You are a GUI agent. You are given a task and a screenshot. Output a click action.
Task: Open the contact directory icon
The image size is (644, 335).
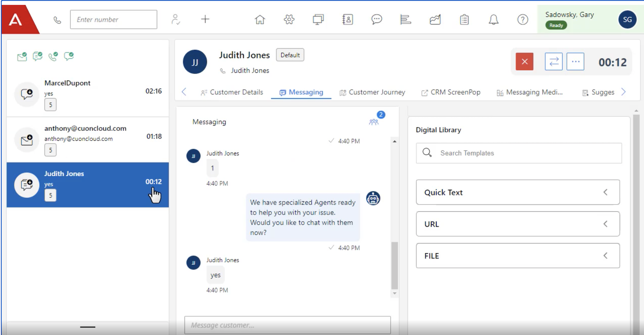click(347, 20)
